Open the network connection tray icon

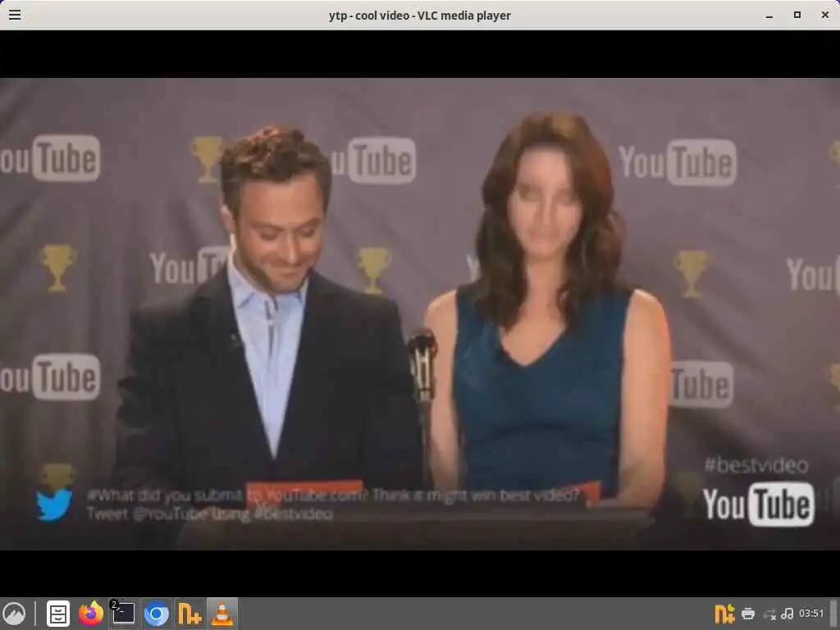(769, 614)
